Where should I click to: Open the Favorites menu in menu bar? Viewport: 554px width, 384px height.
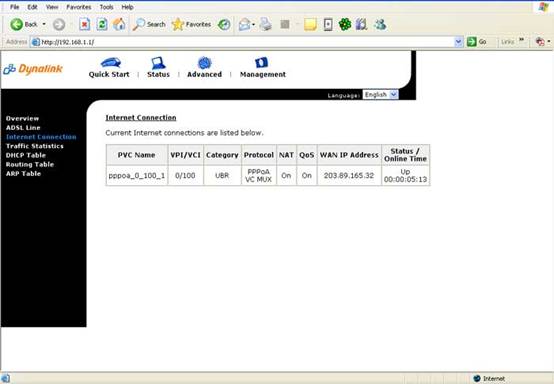coord(78,7)
